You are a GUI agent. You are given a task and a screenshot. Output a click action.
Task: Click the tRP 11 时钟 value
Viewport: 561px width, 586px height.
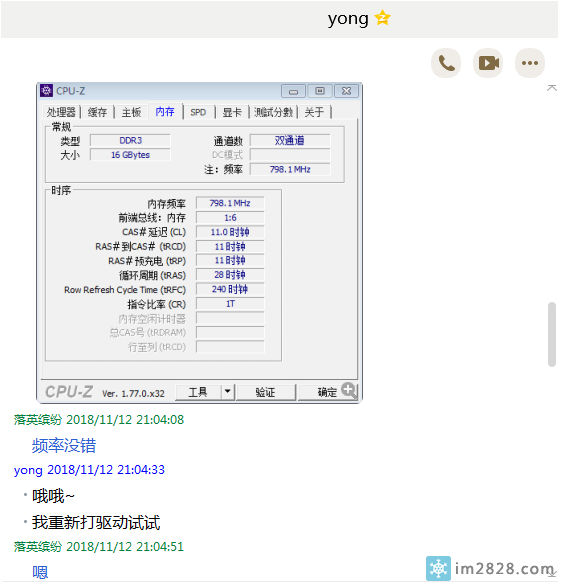[230, 260]
